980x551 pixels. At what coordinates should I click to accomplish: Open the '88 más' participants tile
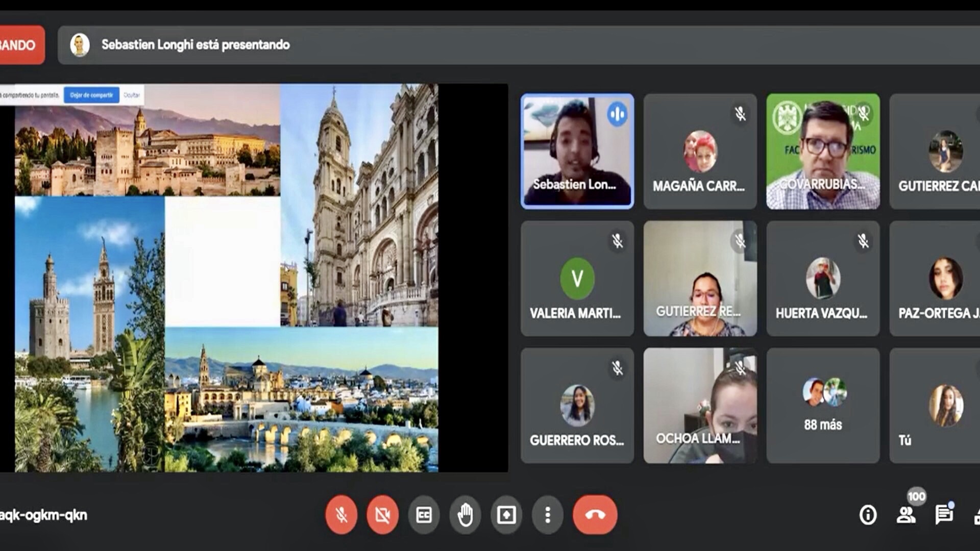(823, 406)
